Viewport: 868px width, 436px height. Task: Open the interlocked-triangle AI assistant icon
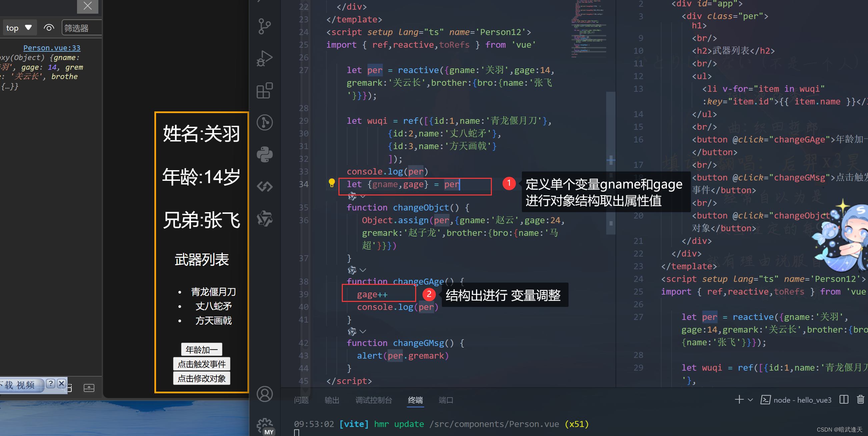(x=264, y=218)
